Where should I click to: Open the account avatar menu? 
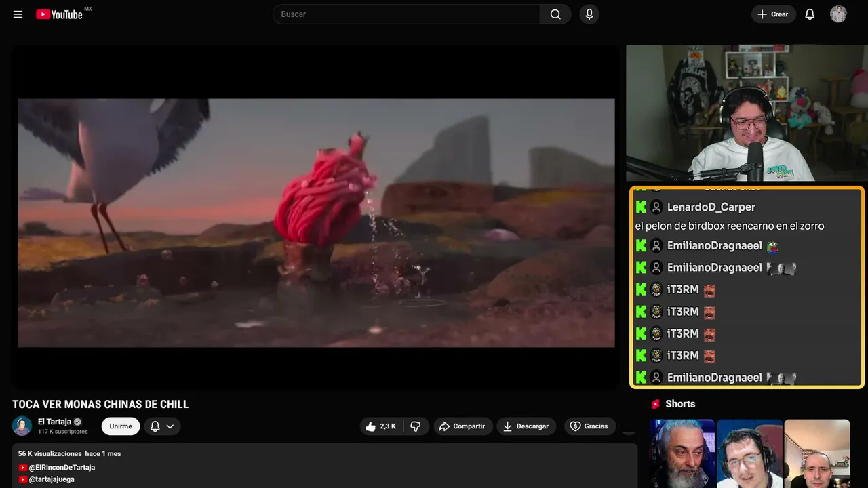click(x=838, y=14)
